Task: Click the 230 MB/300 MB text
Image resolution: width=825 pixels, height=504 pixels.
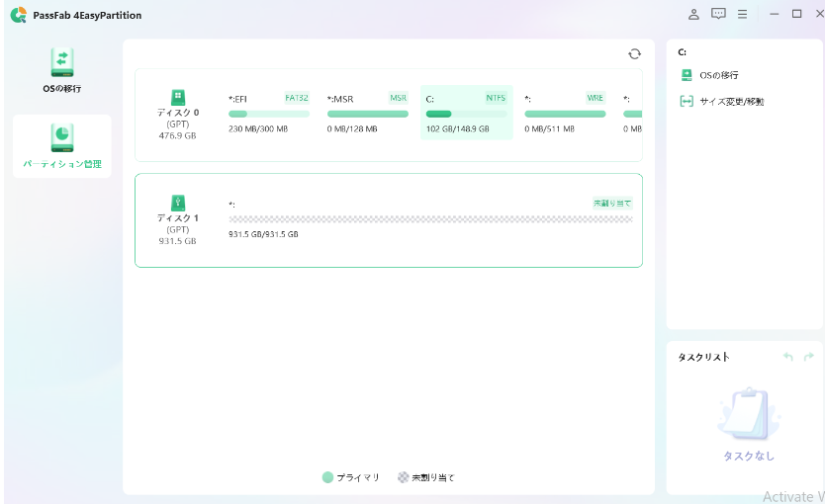Action: pos(258,128)
